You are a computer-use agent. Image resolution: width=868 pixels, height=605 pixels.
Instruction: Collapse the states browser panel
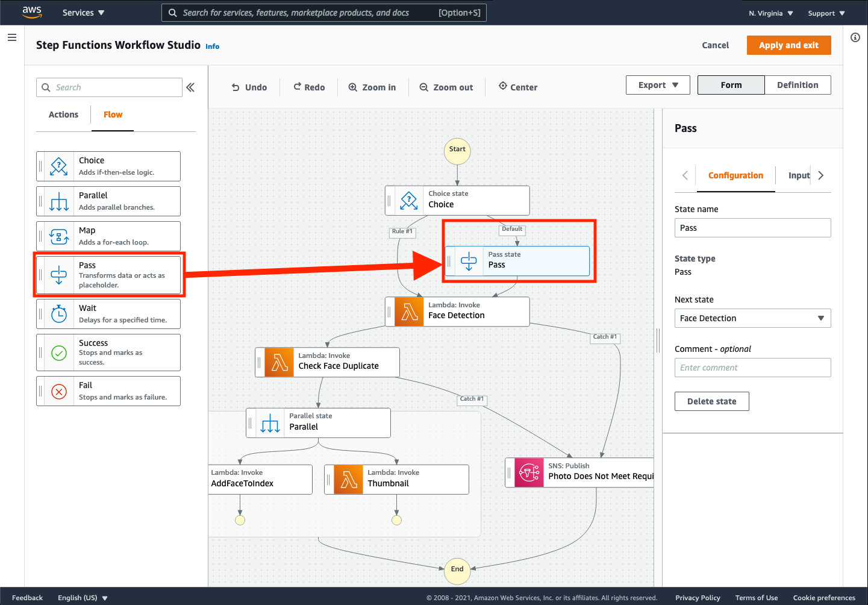point(190,87)
